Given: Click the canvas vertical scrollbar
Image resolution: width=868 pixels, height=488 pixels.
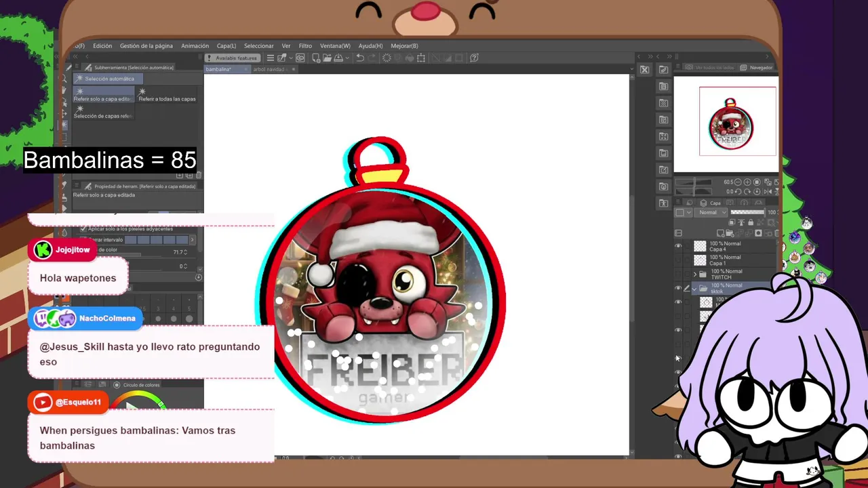Looking at the screenshot, I should 633,258.
